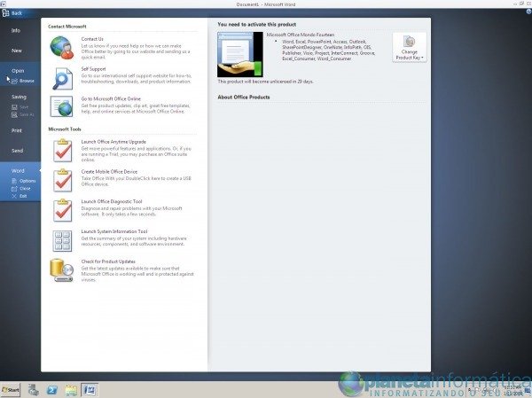The height and width of the screenshot is (398, 532).
Task: Click Go to Microsoft Office Online heading
Action: pyautogui.click(x=111, y=98)
